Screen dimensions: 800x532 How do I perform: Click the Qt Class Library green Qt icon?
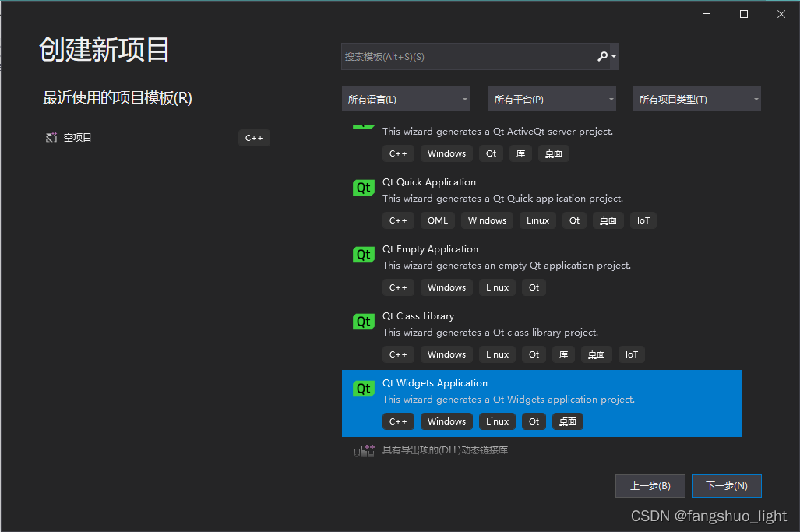363,322
